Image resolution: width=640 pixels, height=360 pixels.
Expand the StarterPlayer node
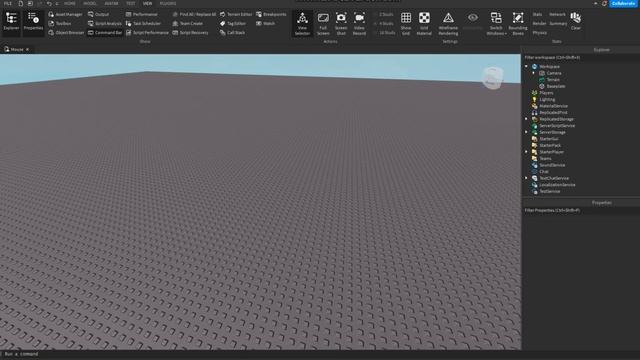526,151
